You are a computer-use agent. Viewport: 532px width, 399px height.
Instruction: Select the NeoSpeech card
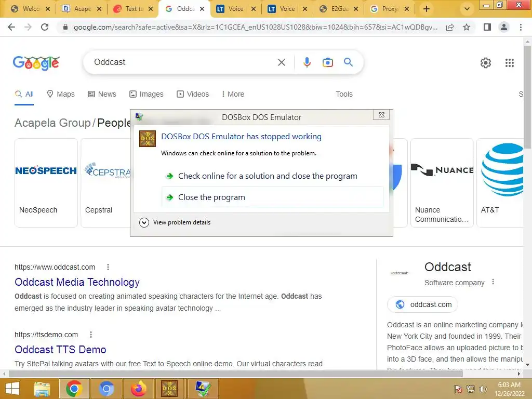pos(46,182)
